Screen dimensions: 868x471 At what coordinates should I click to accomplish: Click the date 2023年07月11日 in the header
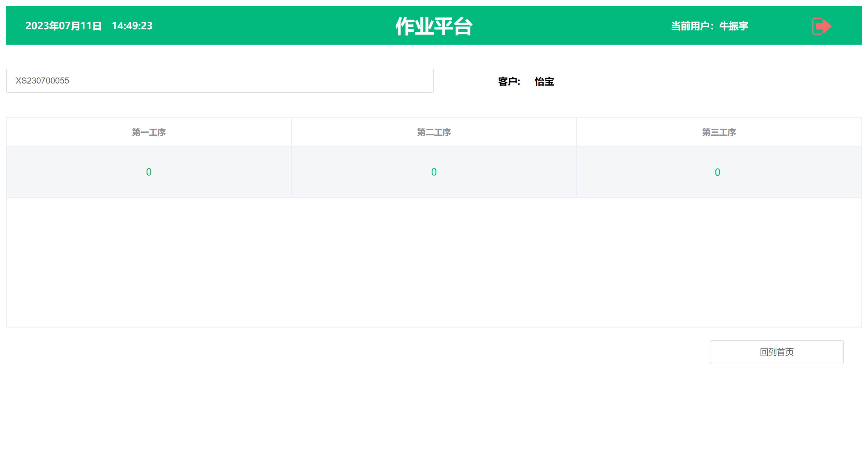[x=63, y=26]
